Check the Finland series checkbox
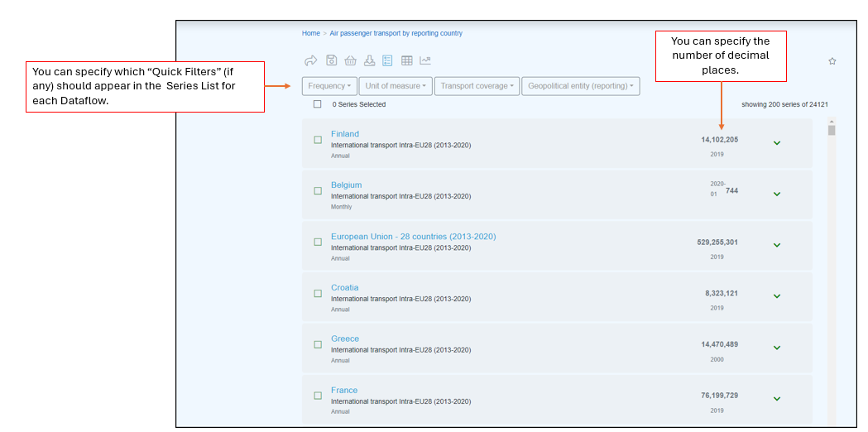The height and width of the screenshot is (432, 868). (318, 140)
